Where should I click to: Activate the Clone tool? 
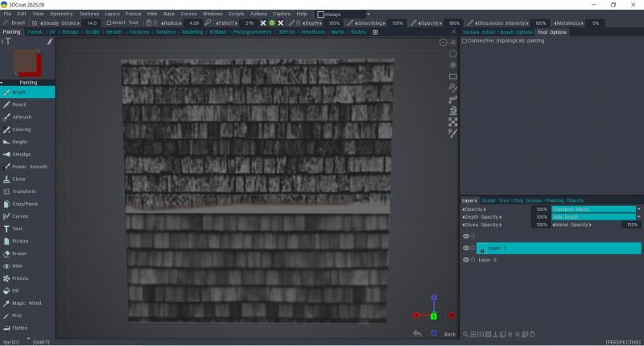pyautogui.click(x=19, y=179)
